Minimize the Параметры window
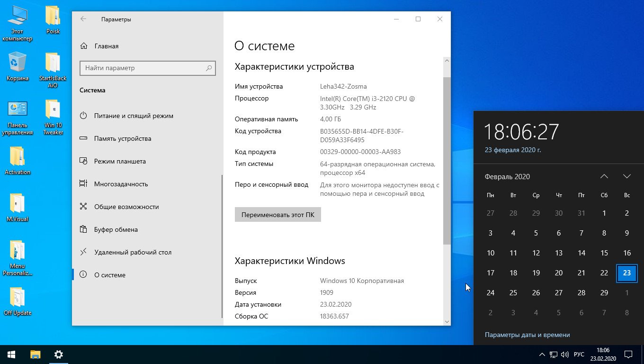 (x=396, y=19)
